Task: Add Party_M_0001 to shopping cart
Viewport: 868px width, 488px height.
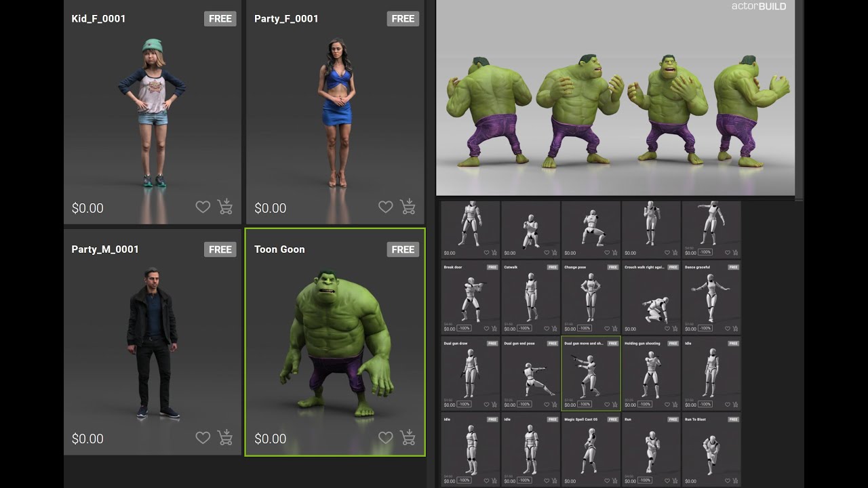Action: point(225,437)
